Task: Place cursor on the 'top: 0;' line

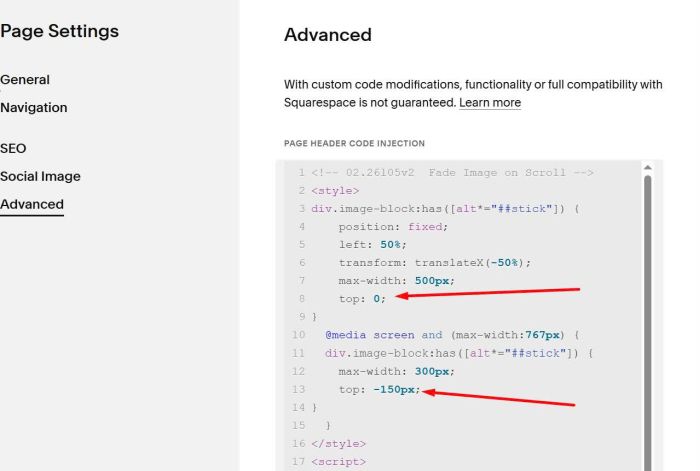Action: [361, 299]
